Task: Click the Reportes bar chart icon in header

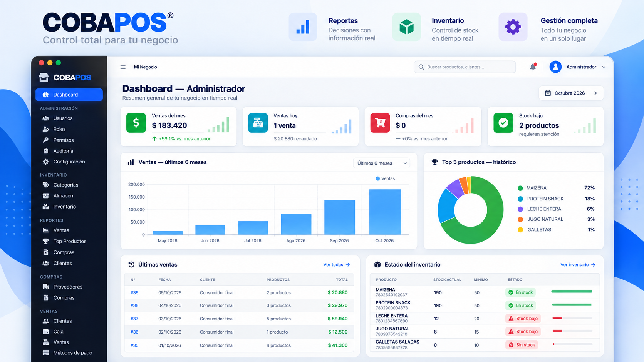Action: [x=303, y=27]
